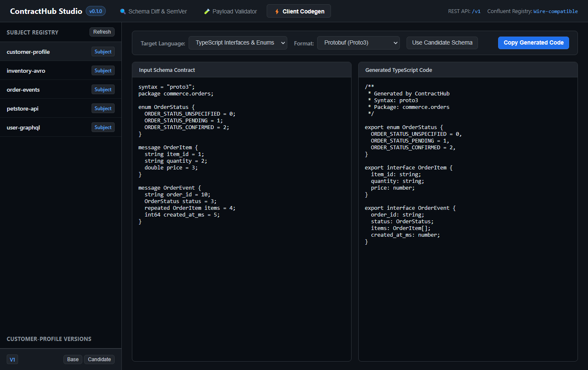This screenshot has height=370, width=588.
Task: Click the Subject badge beside customer-profile
Action: click(103, 52)
